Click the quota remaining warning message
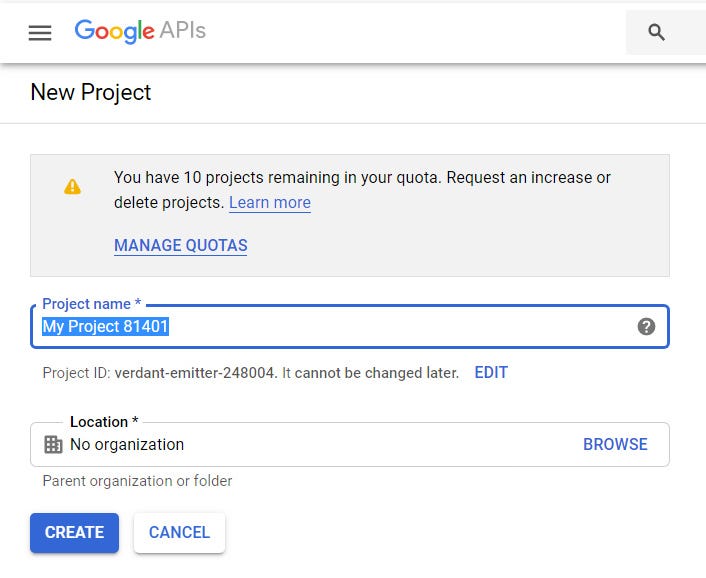Viewport: 706px width, 578px height. click(x=362, y=190)
